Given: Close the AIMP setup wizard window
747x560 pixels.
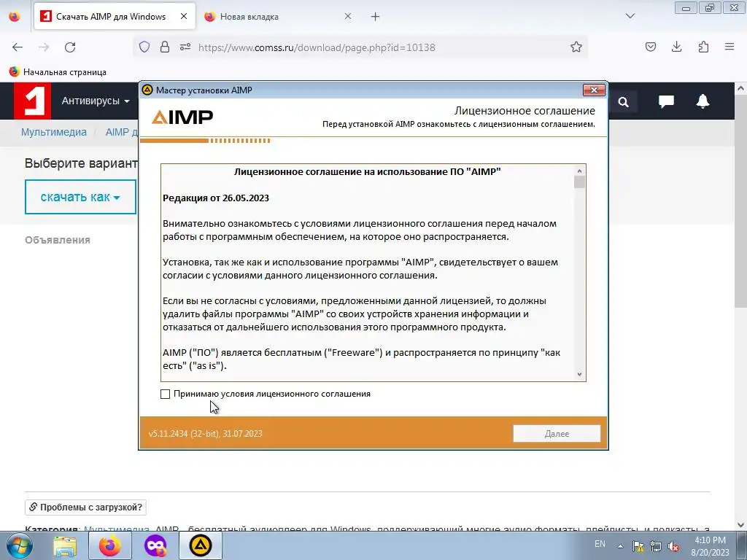Looking at the screenshot, I should pyautogui.click(x=594, y=90).
